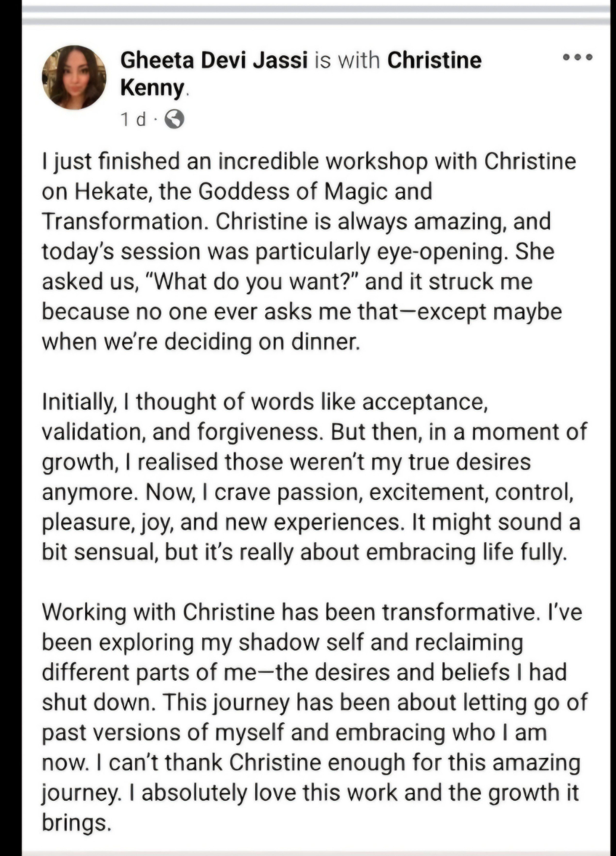The width and height of the screenshot is (616, 856).
Task: Open Gheeta Devi Jassi's profile name link
Action: click(x=214, y=60)
